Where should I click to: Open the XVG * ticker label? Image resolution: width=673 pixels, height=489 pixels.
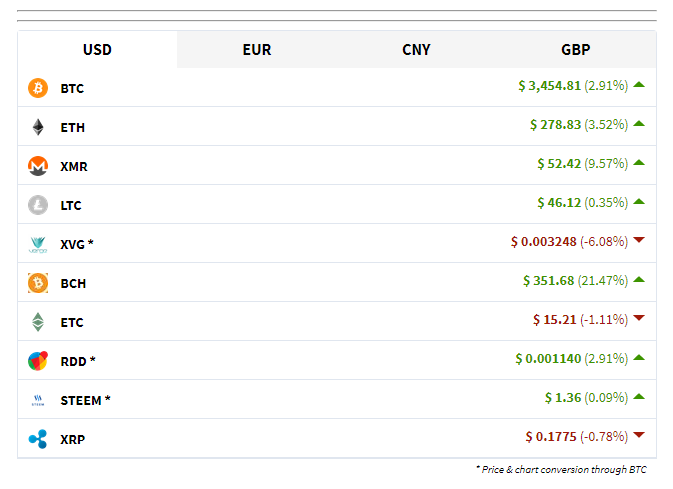point(77,244)
